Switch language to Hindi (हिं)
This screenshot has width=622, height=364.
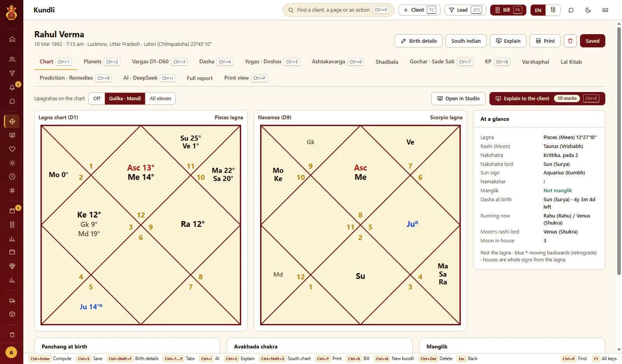coord(553,10)
